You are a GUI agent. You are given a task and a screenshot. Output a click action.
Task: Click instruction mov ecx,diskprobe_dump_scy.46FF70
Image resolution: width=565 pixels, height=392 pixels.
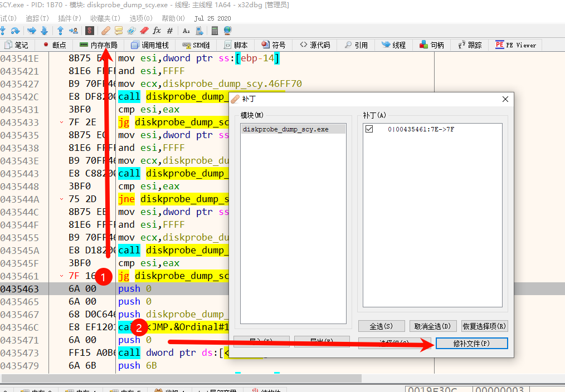click(x=210, y=84)
